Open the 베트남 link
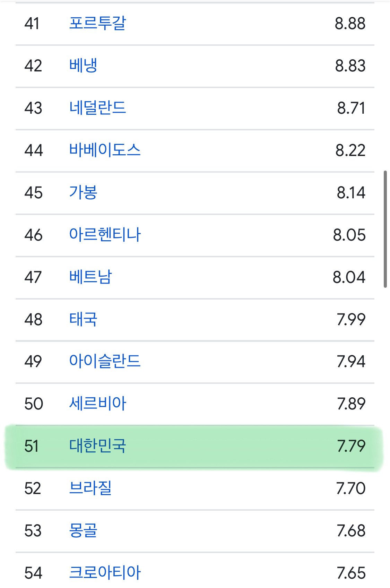The image size is (390, 588). point(90,277)
